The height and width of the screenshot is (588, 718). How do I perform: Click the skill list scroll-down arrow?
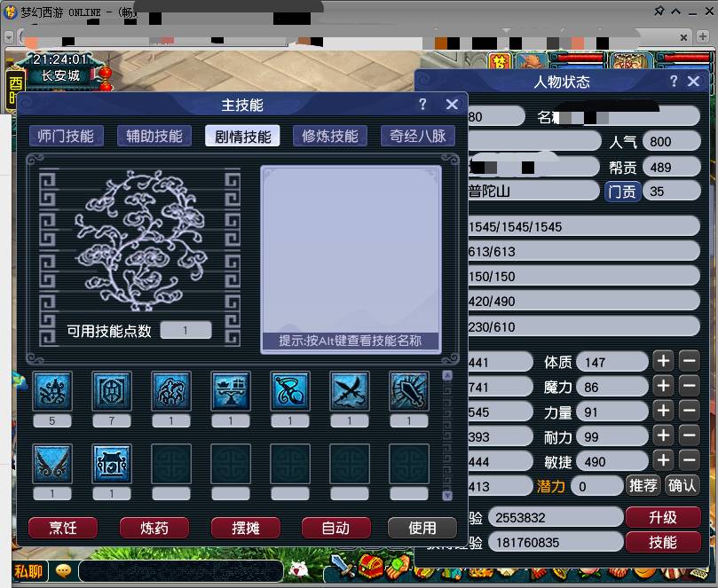click(447, 495)
